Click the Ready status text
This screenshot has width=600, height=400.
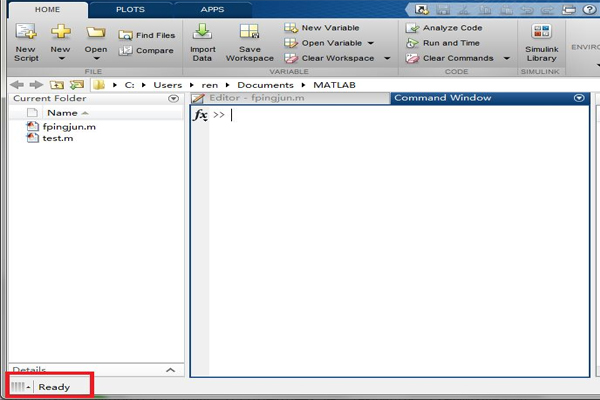pos(54,387)
